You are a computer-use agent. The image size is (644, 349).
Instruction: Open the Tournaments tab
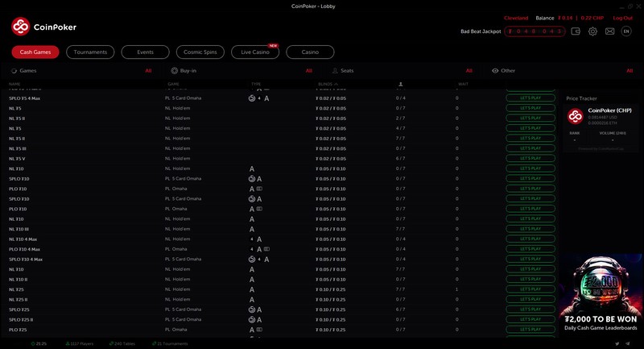coord(90,52)
